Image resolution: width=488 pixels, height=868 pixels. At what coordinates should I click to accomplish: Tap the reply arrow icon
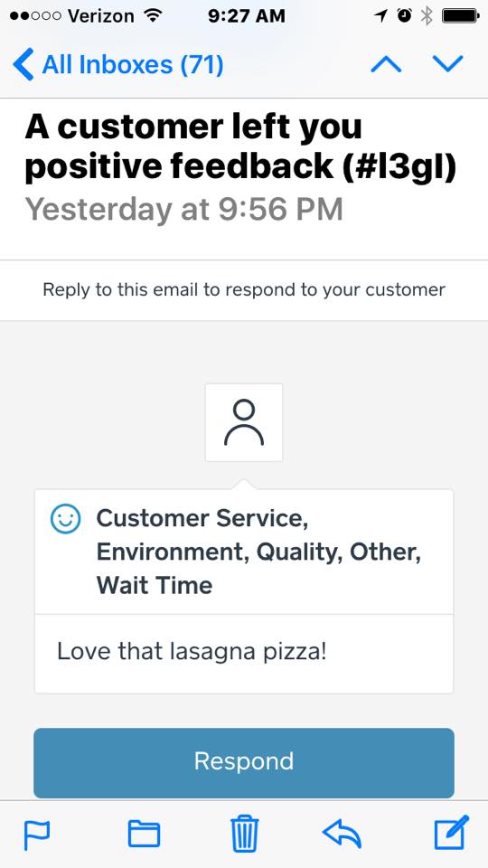342,834
